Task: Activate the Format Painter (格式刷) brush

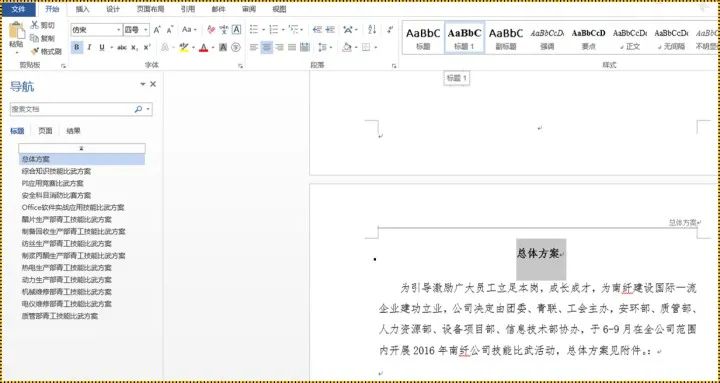Action: 46,51
